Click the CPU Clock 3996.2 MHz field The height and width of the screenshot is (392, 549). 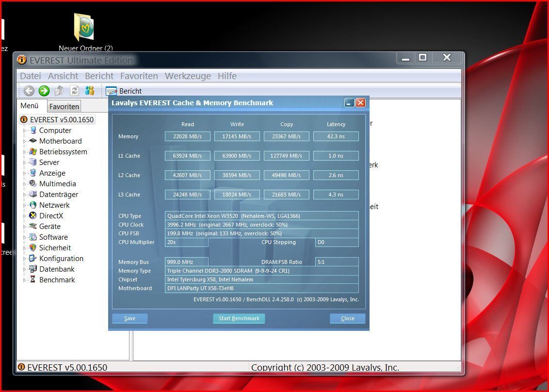(262, 225)
